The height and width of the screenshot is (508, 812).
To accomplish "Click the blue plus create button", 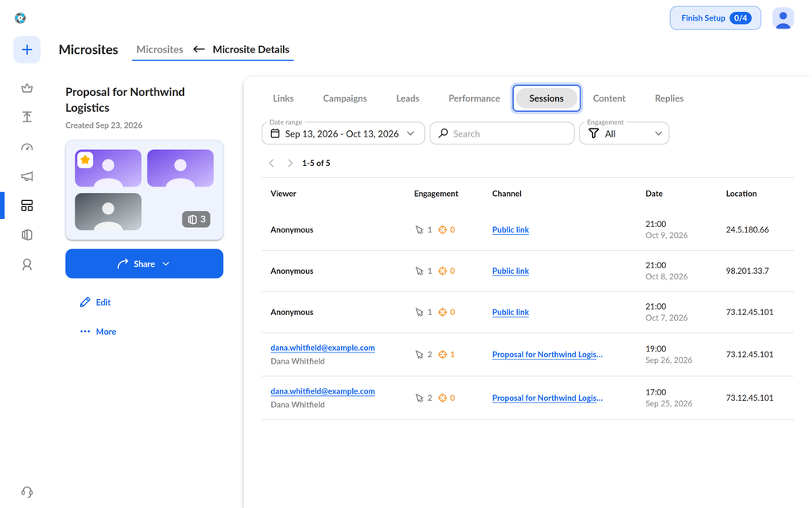I will (x=27, y=50).
